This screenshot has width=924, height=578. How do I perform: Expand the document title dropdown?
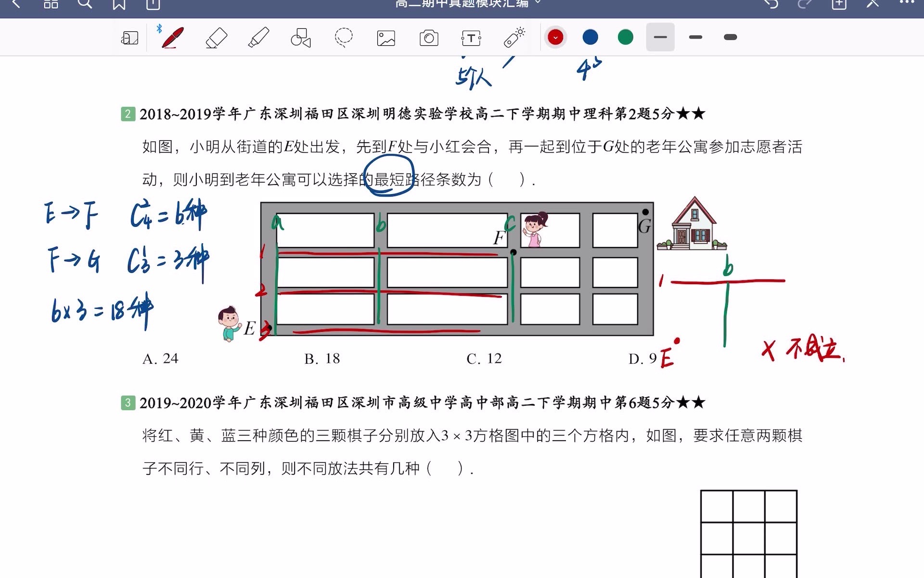click(x=538, y=3)
